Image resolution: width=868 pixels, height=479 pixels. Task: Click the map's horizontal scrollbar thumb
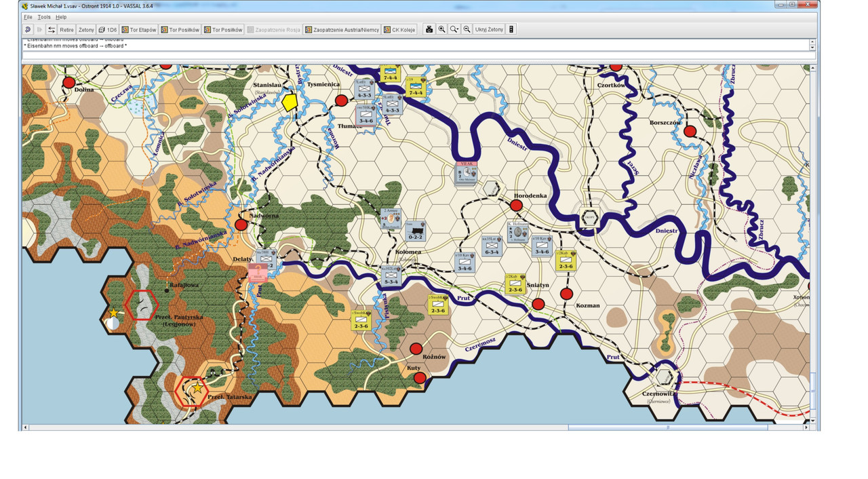coord(668,427)
